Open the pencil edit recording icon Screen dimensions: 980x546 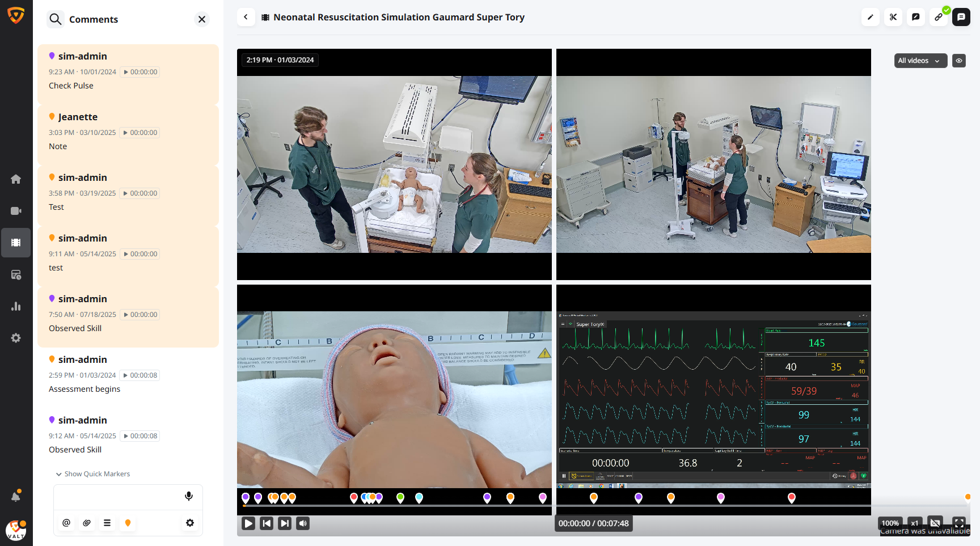(x=870, y=17)
